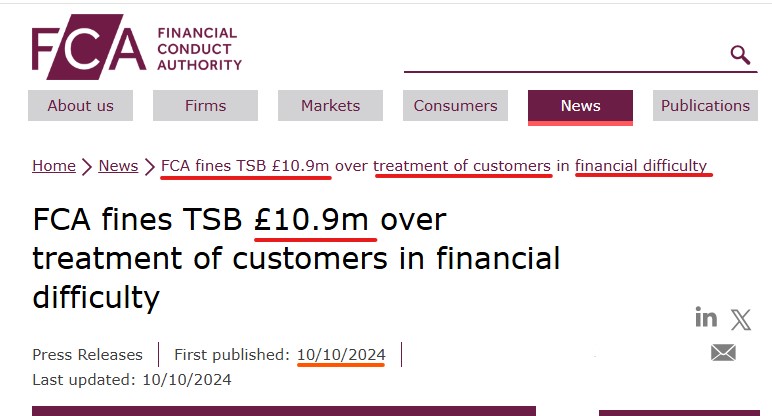Click the FCA logo
The height and width of the screenshot is (416, 772).
point(89,47)
